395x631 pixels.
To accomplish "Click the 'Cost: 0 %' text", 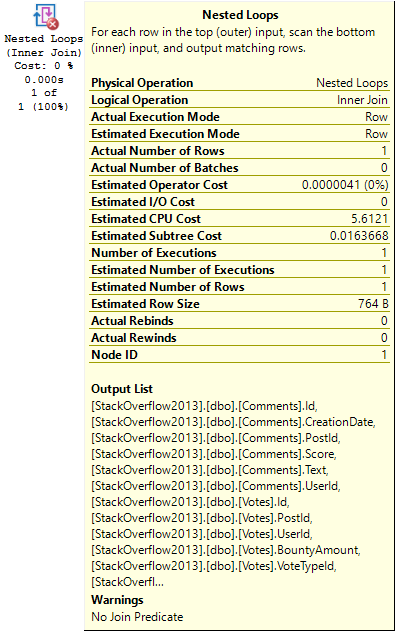I will click(x=43, y=66).
